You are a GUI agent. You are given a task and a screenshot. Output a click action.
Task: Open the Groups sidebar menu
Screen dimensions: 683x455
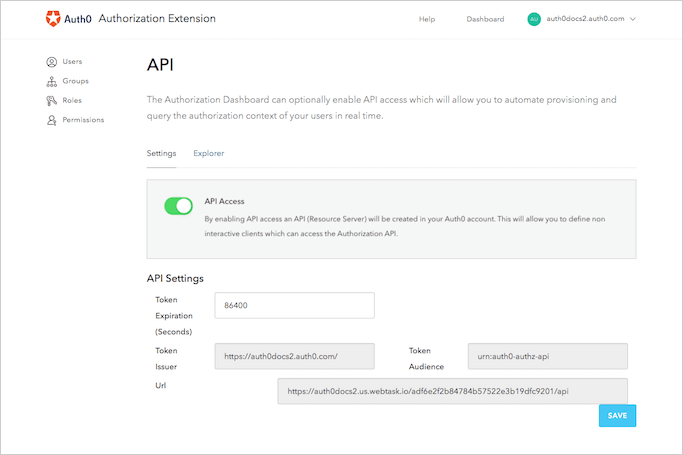click(x=75, y=81)
